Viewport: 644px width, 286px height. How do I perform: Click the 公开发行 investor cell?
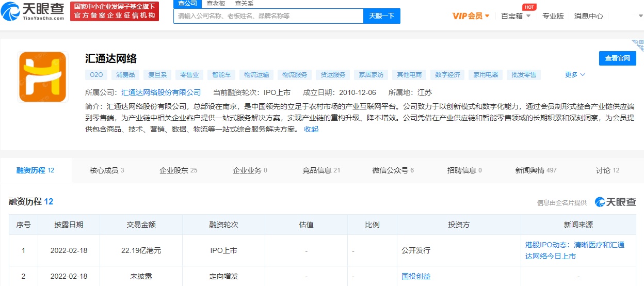click(x=459, y=250)
